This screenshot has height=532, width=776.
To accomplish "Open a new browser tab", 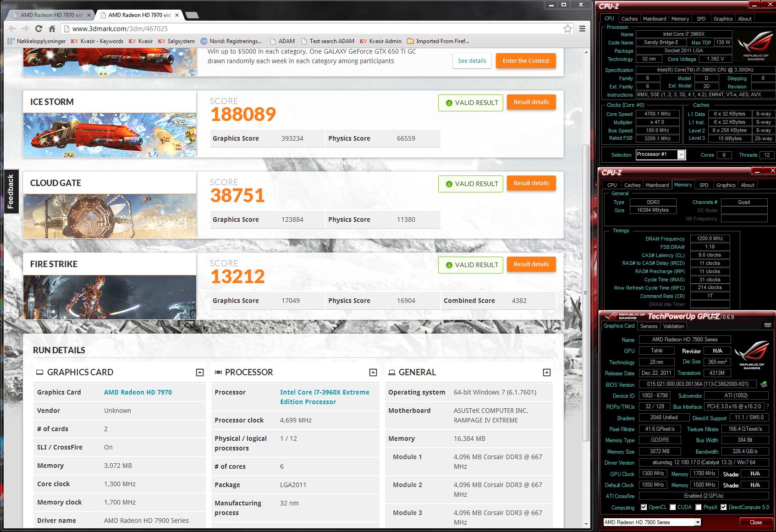I will [192, 15].
